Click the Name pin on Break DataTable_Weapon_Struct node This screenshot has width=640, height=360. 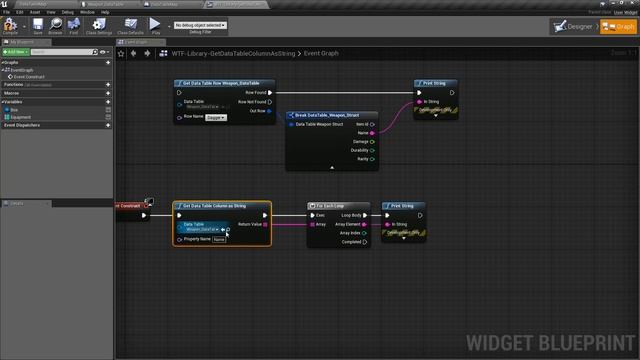coord(372,133)
